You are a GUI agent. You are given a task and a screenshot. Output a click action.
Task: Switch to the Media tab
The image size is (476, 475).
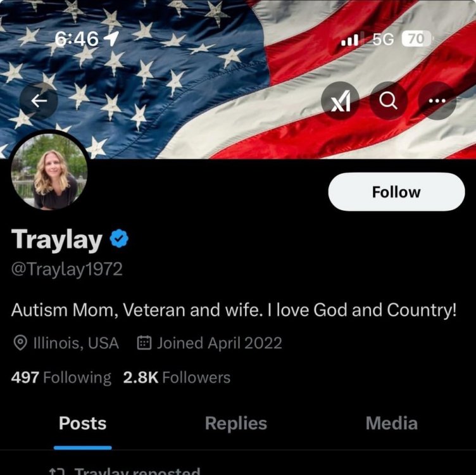tap(391, 423)
